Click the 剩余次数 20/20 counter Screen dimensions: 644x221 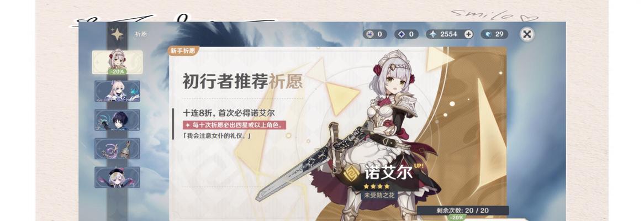(x=463, y=211)
